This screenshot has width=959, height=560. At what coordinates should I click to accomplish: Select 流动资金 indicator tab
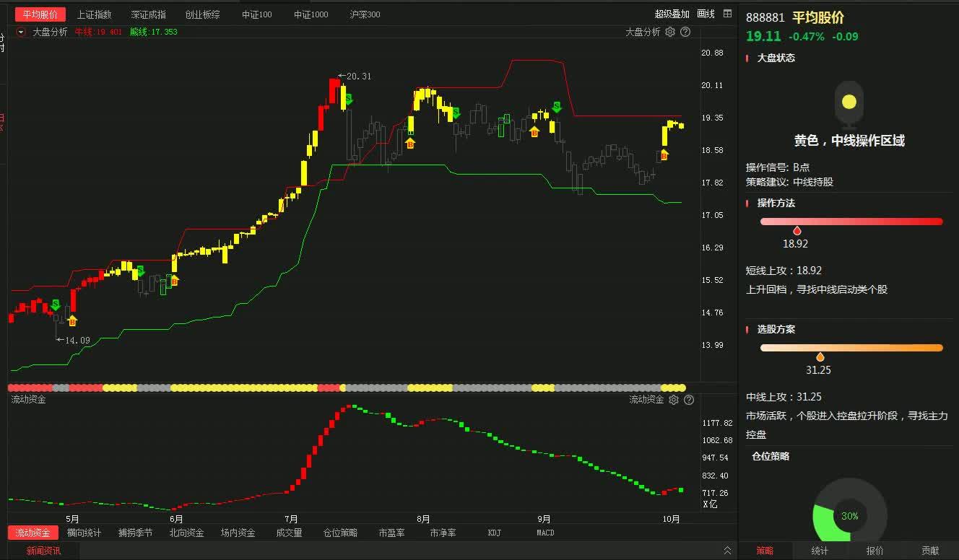pyautogui.click(x=33, y=533)
